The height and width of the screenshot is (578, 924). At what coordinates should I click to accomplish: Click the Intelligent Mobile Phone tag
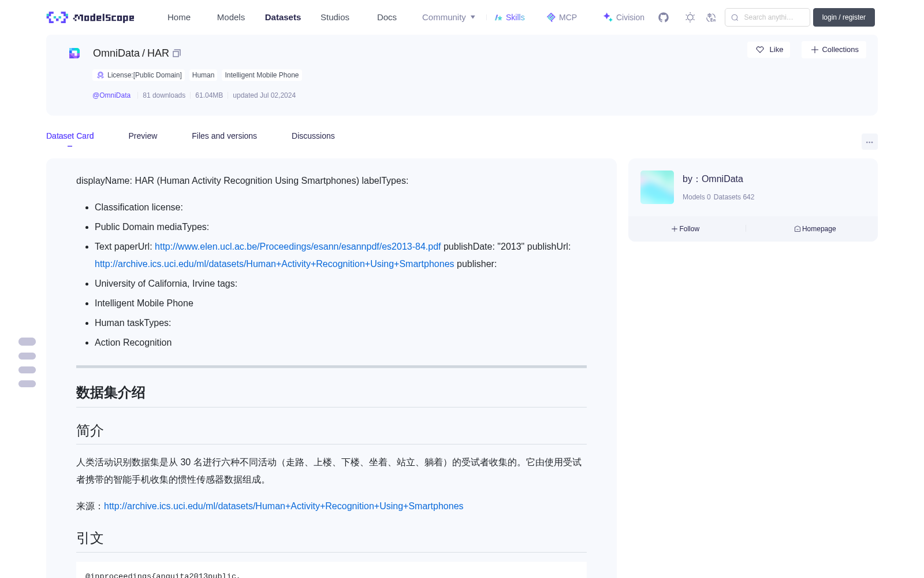(262, 75)
